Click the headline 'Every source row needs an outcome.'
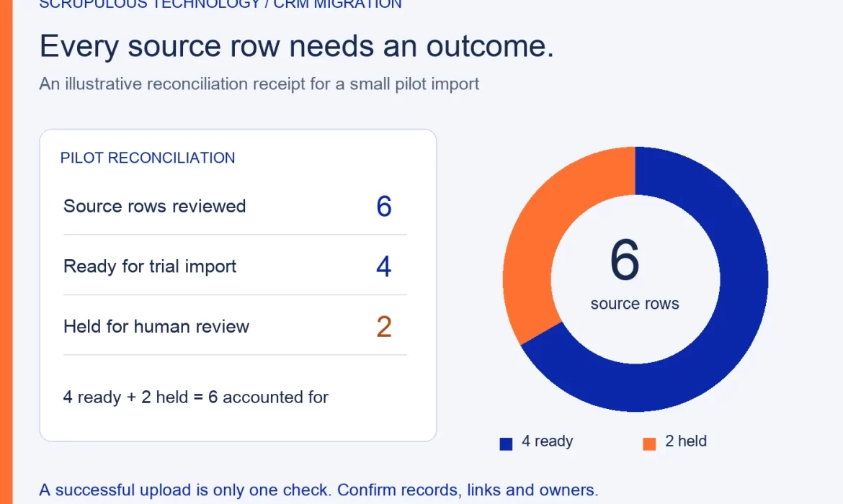This screenshot has height=504, width=843. tap(296, 46)
